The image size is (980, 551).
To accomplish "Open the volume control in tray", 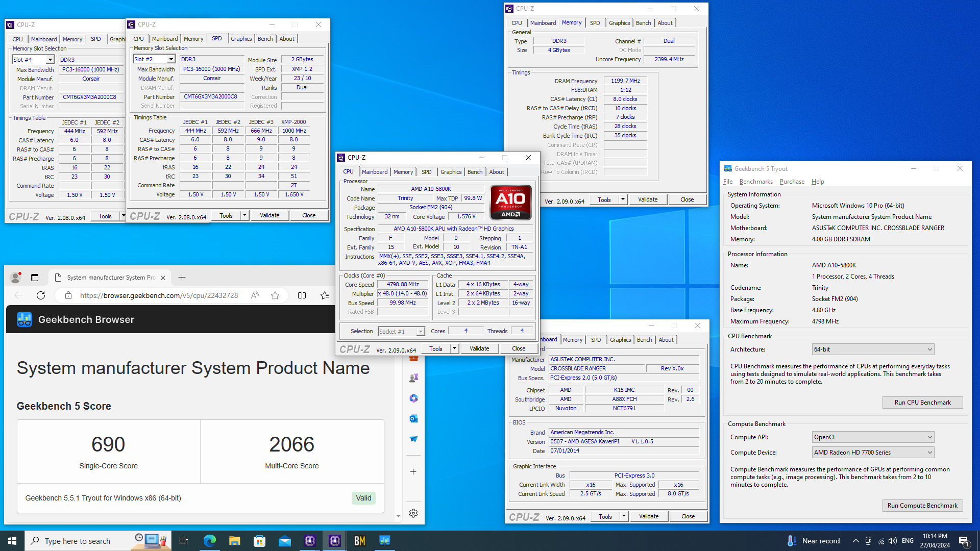I will point(892,541).
